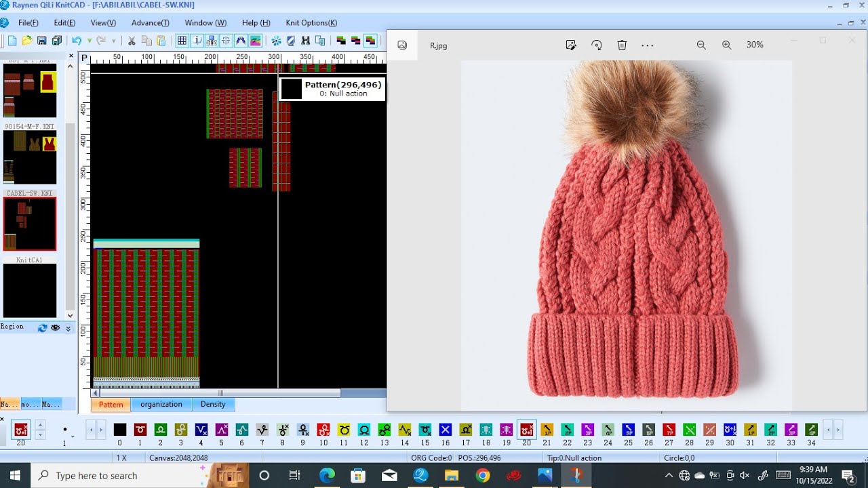The height and width of the screenshot is (488, 868).
Task: Toggle the grid display toolbar button
Action: [x=182, y=41]
